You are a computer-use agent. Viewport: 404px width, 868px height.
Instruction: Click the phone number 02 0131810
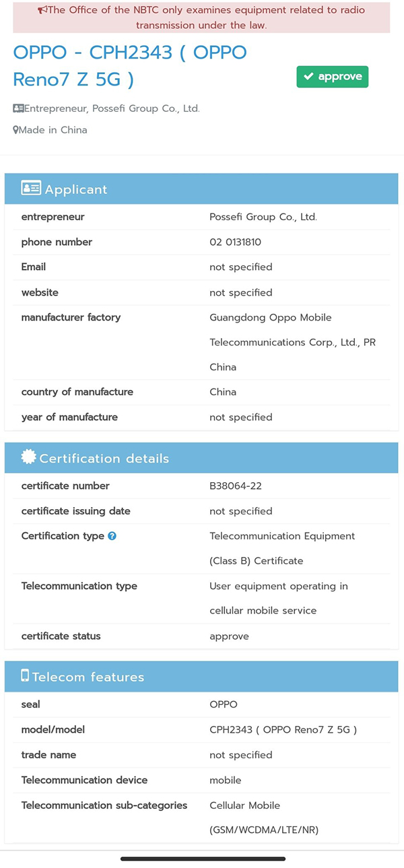click(x=235, y=242)
